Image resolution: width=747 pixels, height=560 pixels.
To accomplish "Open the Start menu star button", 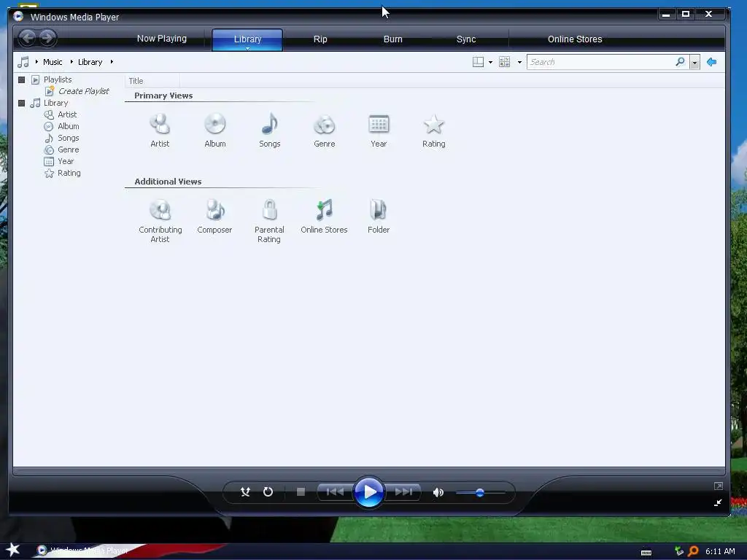I will click(13, 550).
